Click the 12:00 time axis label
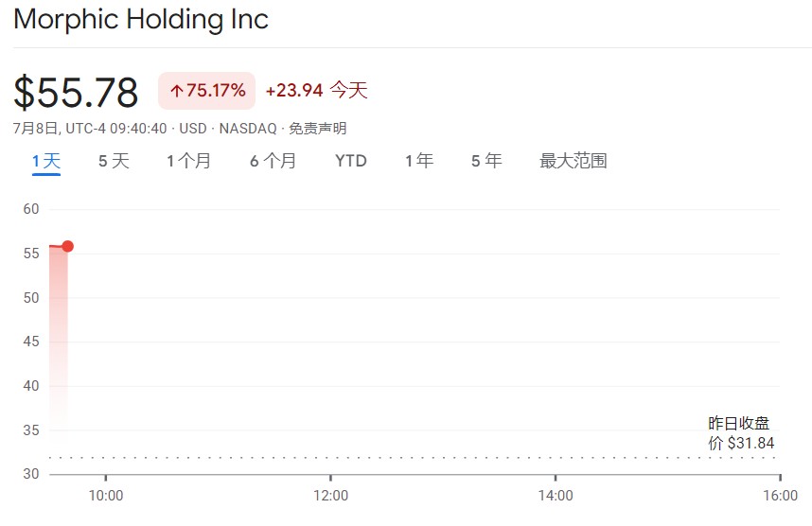Viewport: 812px width, 526px height. (329, 496)
